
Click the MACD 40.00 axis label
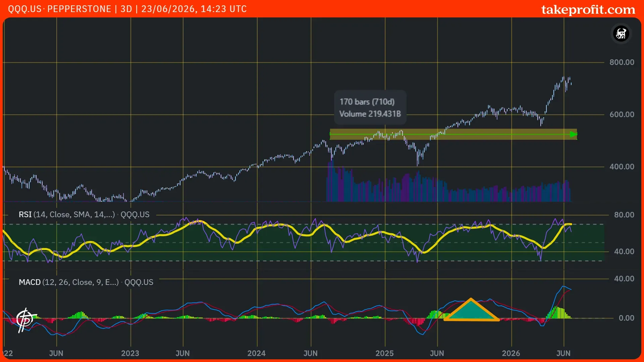pyautogui.click(x=624, y=279)
